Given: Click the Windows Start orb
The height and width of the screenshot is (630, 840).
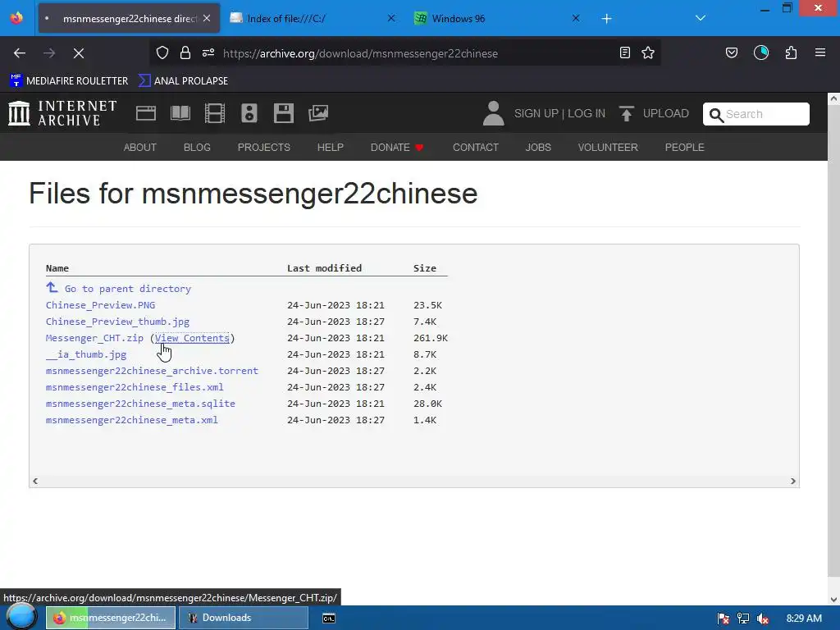Looking at the screenshot, I should (21, 617).
